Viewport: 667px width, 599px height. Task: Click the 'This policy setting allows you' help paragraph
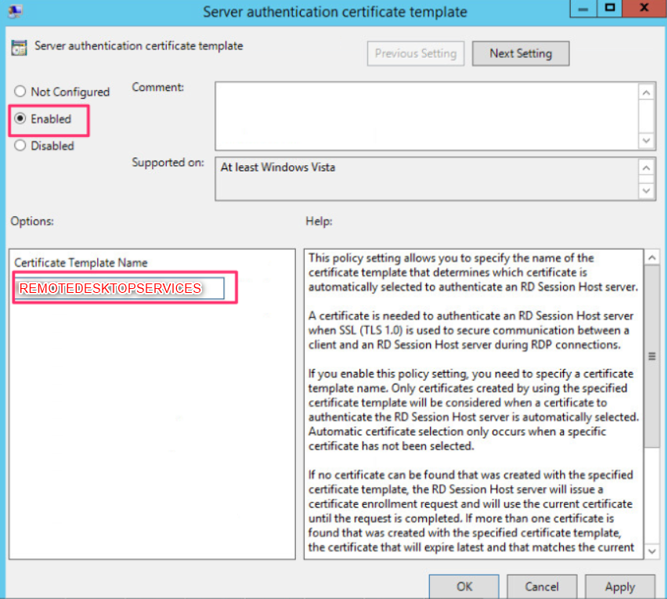473,272
